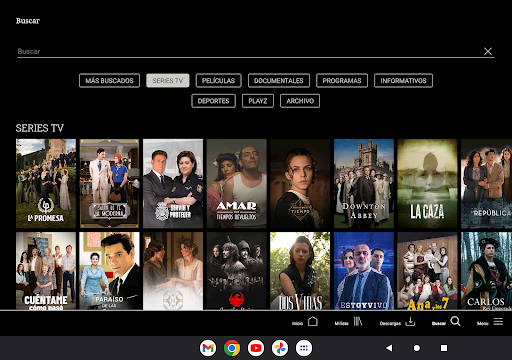The width and height of the screenshot is (512, 360).
Task: Launch YouTube from the taskbar
Action: [256, 348]
